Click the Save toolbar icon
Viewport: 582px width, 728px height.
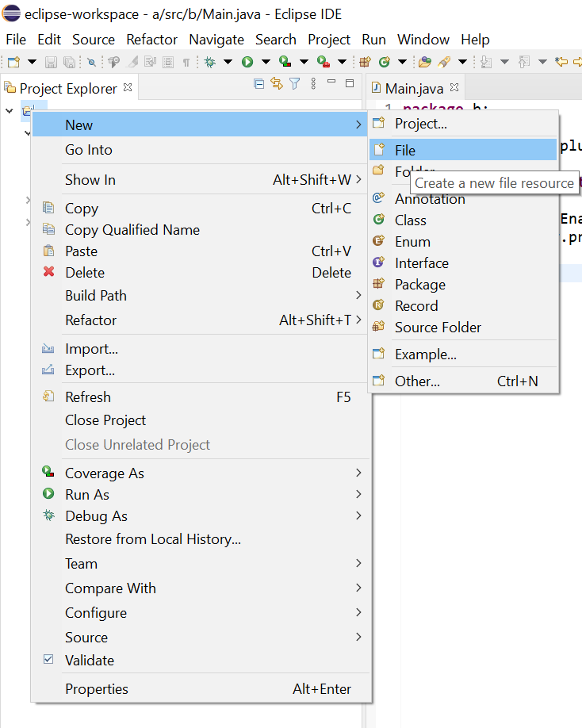(51, 62)
